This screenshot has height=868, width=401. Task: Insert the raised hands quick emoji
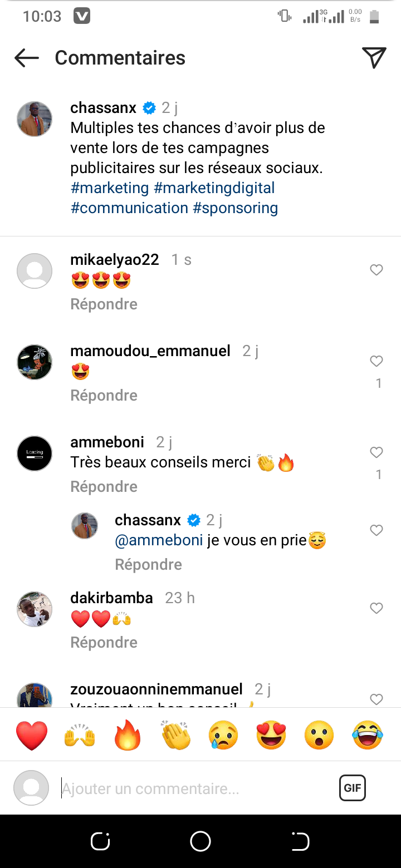pyautogui.click(x=80, y=735)
